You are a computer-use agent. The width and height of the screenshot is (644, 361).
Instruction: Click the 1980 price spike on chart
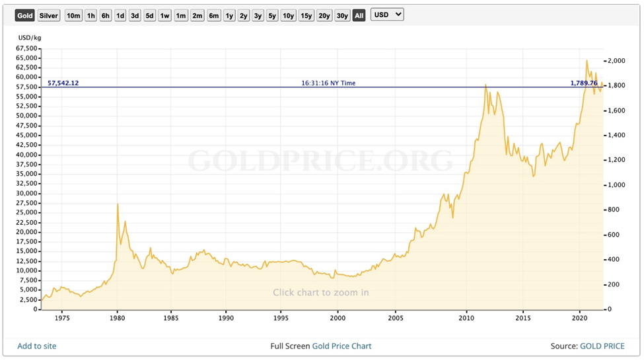click(x=118, y=204)
